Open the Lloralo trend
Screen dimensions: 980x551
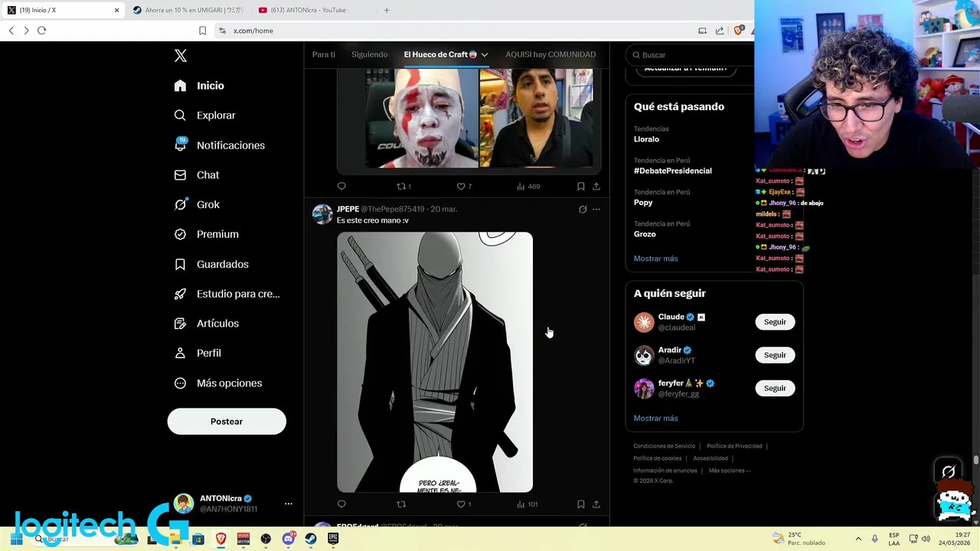point(646,139)
